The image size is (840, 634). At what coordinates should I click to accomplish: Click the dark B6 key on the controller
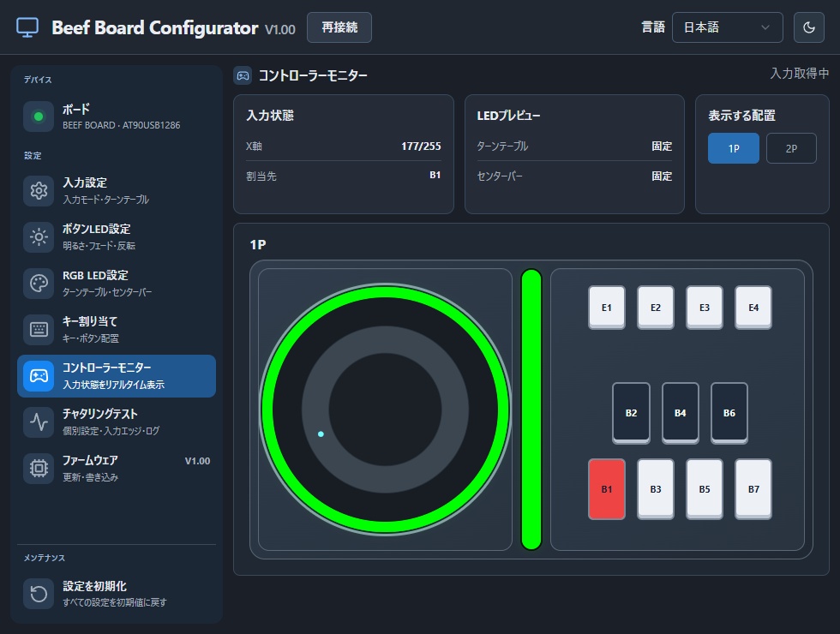tap(729, 413)
